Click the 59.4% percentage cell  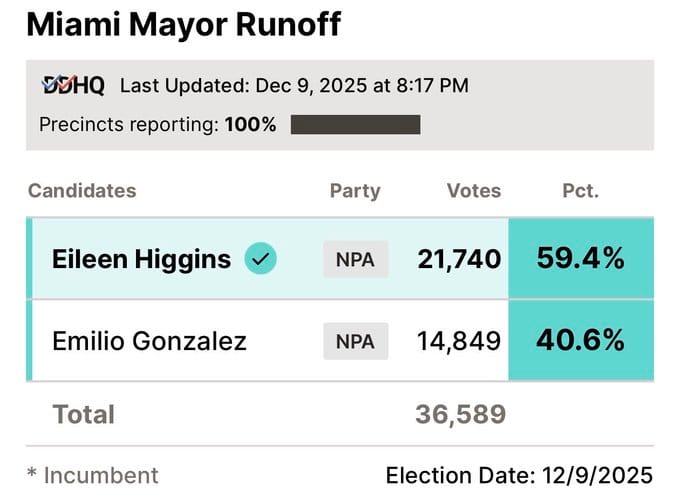tap(581, 259)
